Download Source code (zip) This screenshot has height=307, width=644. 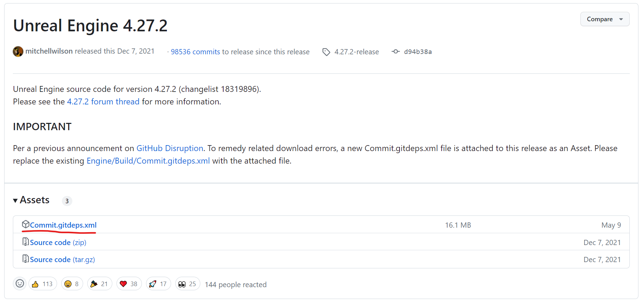[x=58, y=243]
